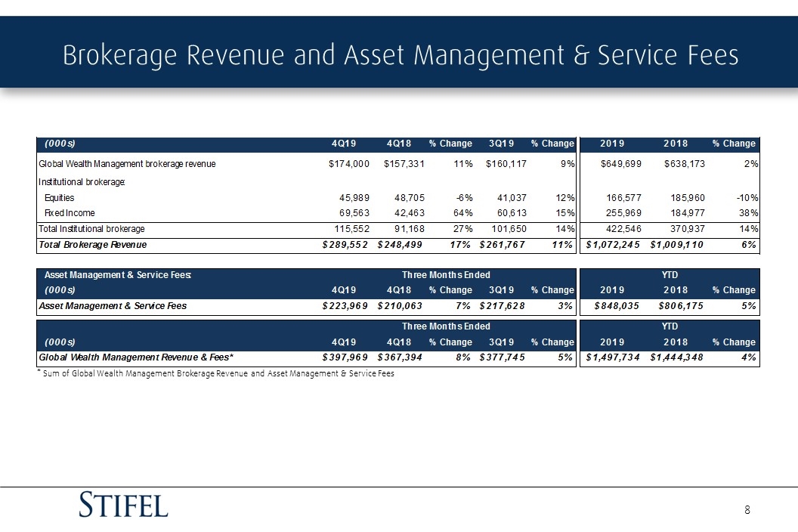Click the 'Total Institutional brokerage' row label
Viewport: 798px width, 532px height.
click(91, 229)
